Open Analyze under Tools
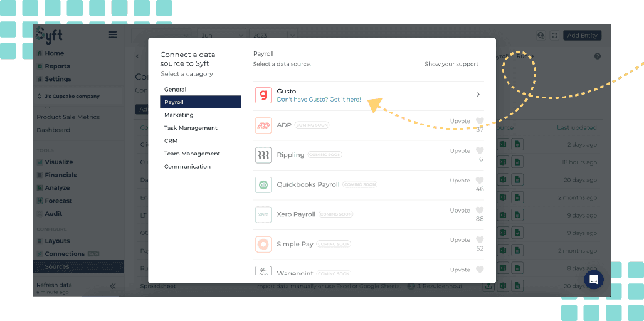 (x=57, y=188)
